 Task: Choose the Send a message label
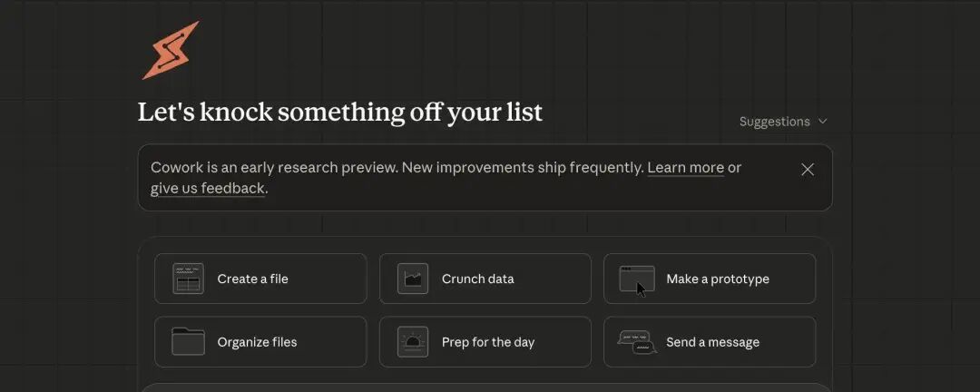click(x=713, y=342)
